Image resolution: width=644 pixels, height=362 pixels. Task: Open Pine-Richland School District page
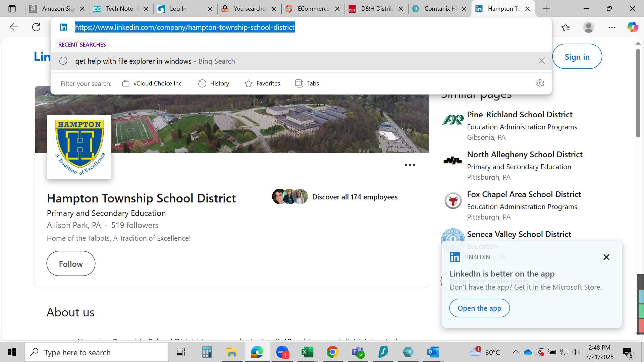click(520, 115)
